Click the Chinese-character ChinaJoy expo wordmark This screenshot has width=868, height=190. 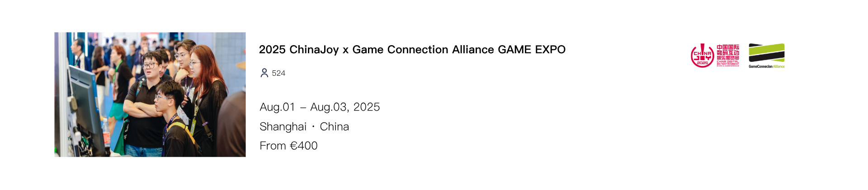[728, 56]
